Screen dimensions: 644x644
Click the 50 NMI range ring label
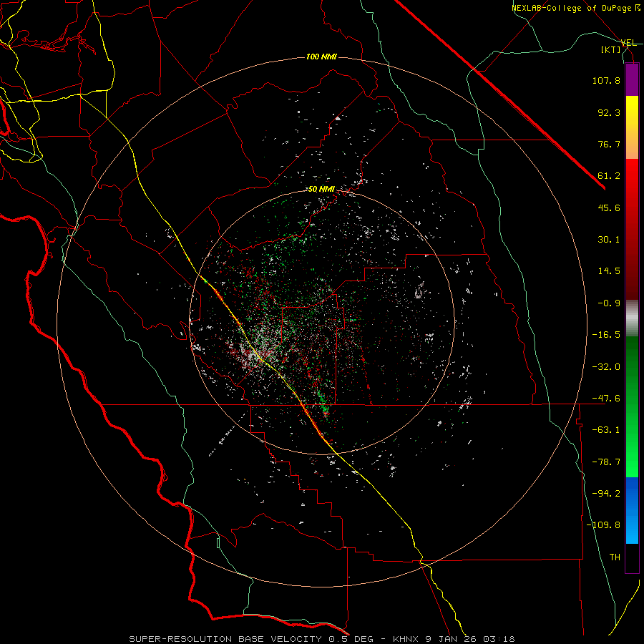click(321, 190)
